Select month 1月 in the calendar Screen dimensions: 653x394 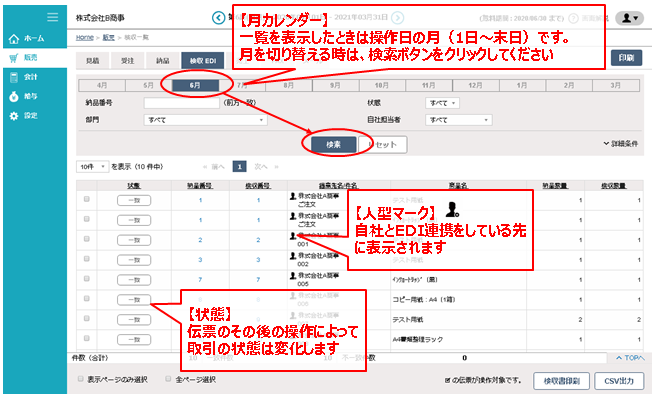coord(522,85)
